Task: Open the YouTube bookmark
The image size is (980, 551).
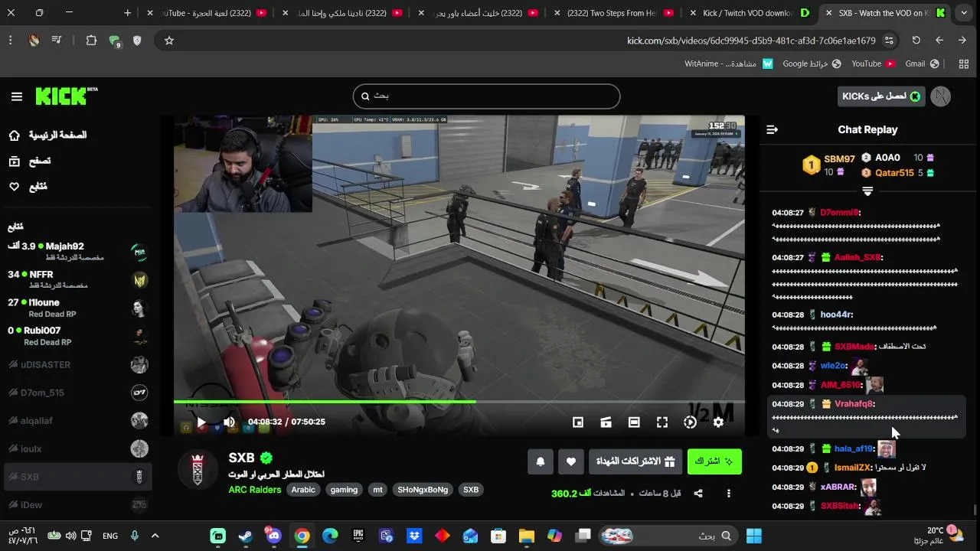Action: click(x=874, y=64)
